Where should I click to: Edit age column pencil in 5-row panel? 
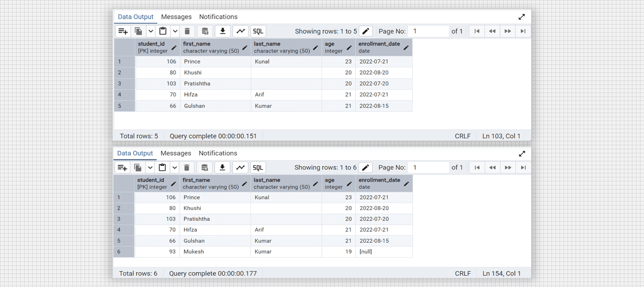(349, 48)
